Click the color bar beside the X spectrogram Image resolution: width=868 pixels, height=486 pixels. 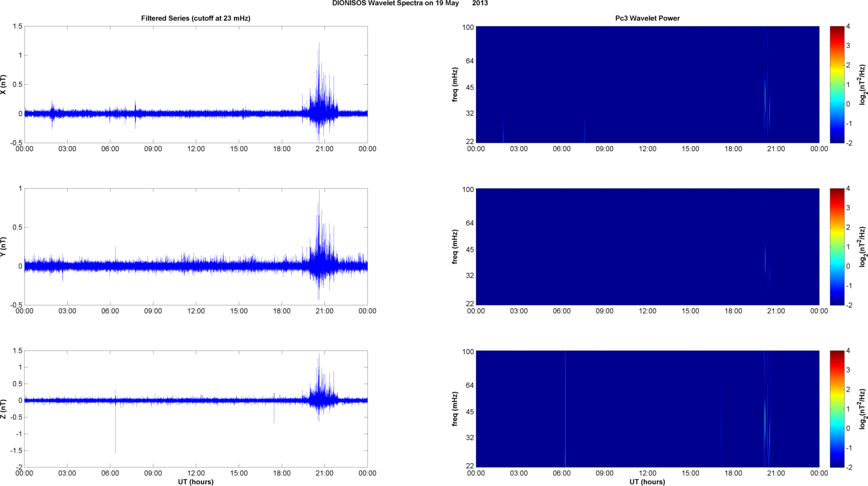coord(837,84)
